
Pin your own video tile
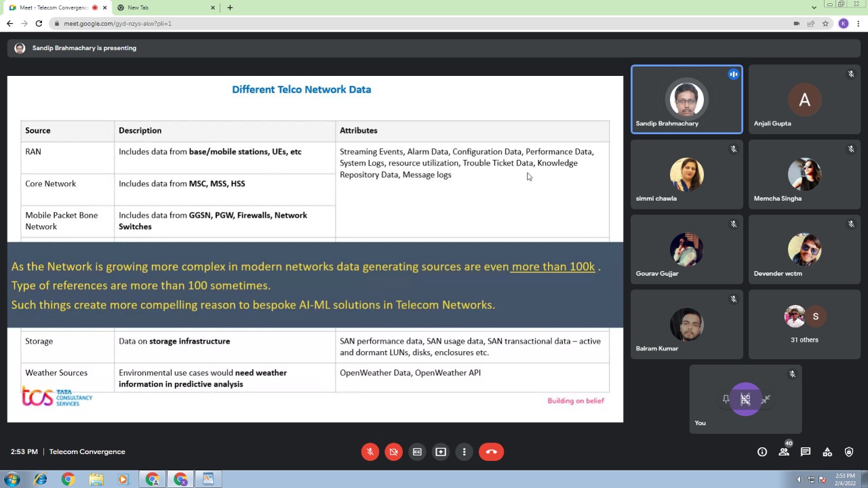pos(726,400)
